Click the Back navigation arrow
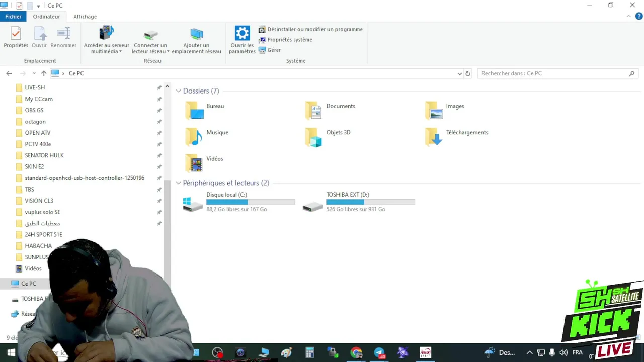The width and height of the screenshot is (644, 362). (x=9, y=73)
